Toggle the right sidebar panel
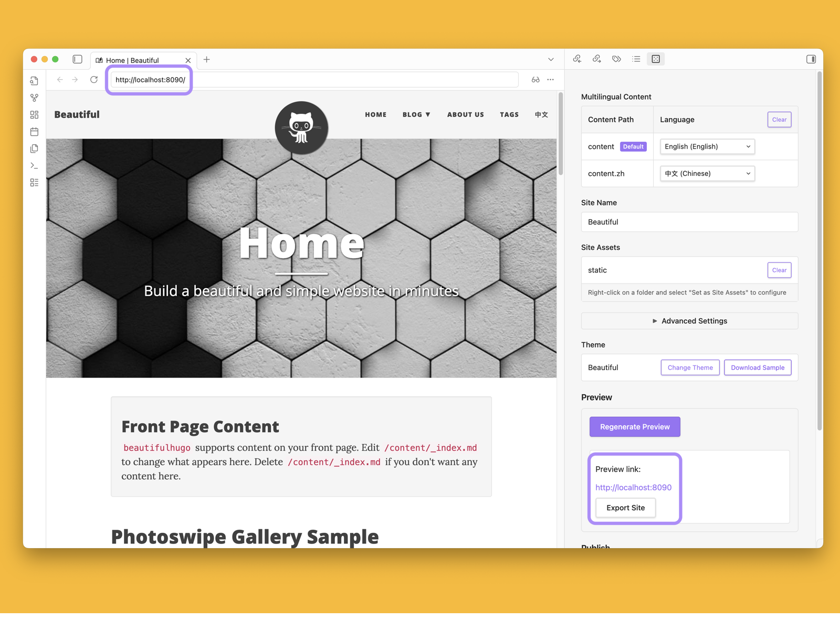840x630 pixels. pyautogui.click(x=811, y=59)
